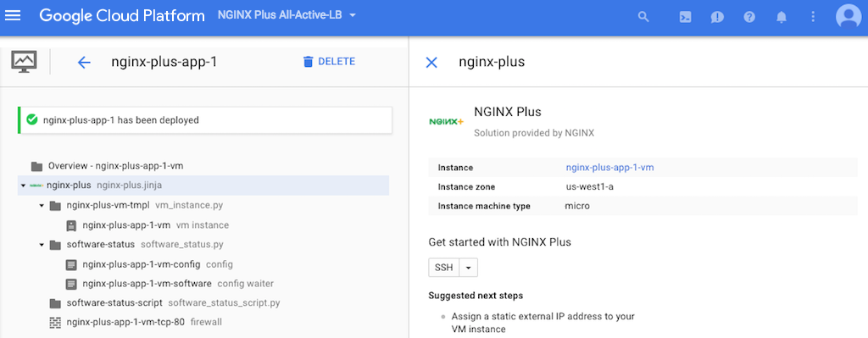Collapse the nginx-plus tree node

(23, 186)
